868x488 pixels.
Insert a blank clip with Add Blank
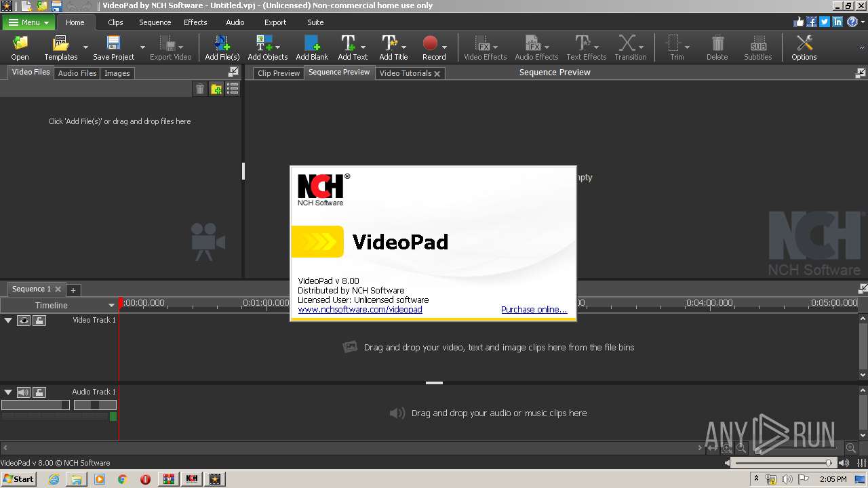312,47
